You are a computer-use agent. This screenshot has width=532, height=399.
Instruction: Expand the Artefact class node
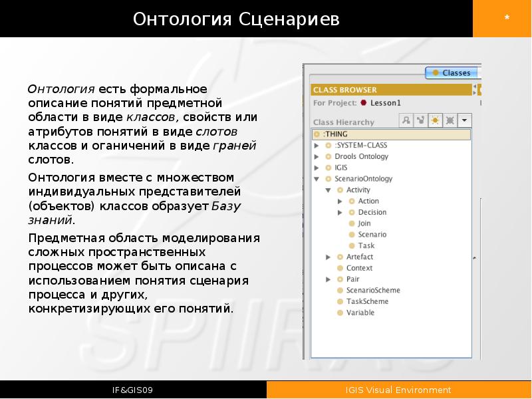[x=329, y=257]
